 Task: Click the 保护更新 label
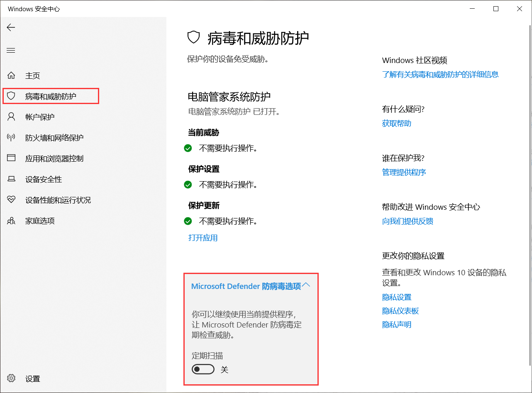click(x=204, y=206)
